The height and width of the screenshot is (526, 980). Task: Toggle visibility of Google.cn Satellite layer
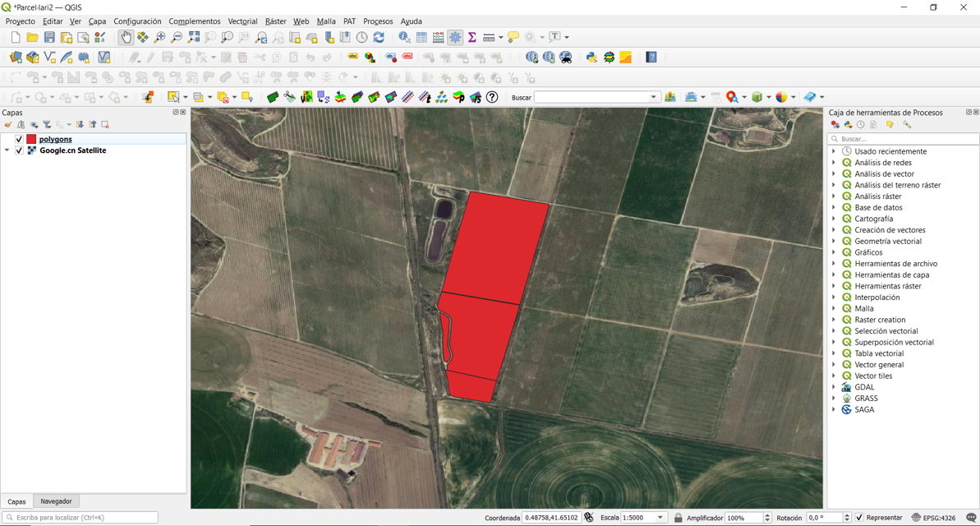[x=19, y=150]
